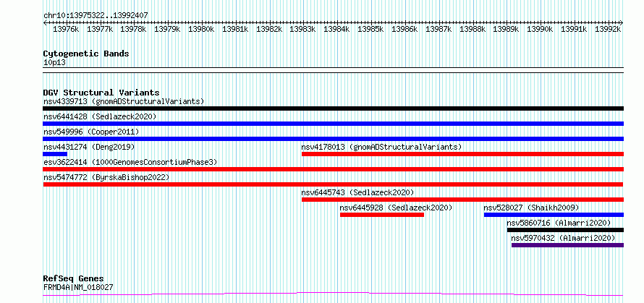Open the esv3622414 (1000GenomesConsortiumPhase3) label

130,162
